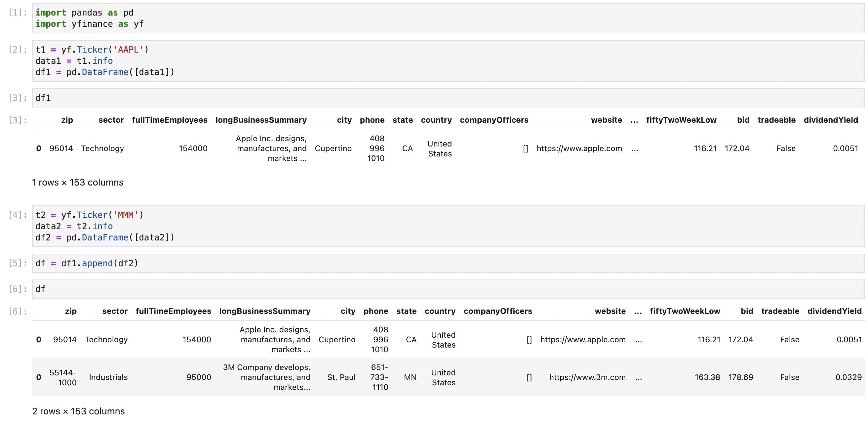Click website column header in first table
Image resolution: width=868 pixels, height=424 pixels.
tap(607, 120)
